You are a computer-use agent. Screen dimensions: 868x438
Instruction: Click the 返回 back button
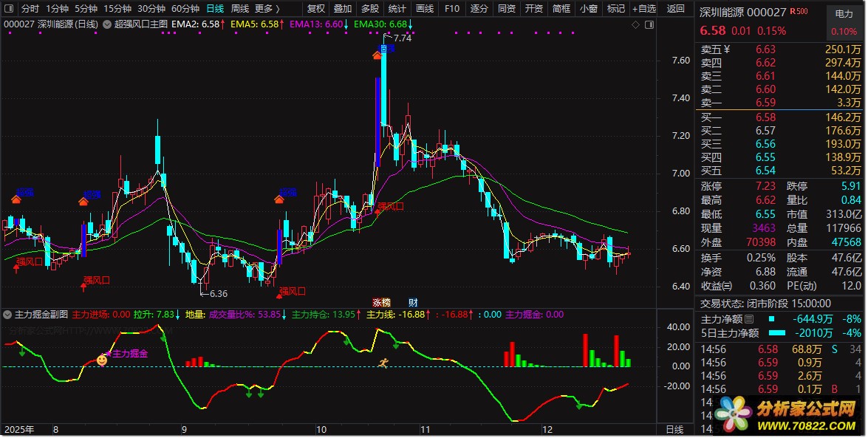pyautogui.click(x=676, y=8)
